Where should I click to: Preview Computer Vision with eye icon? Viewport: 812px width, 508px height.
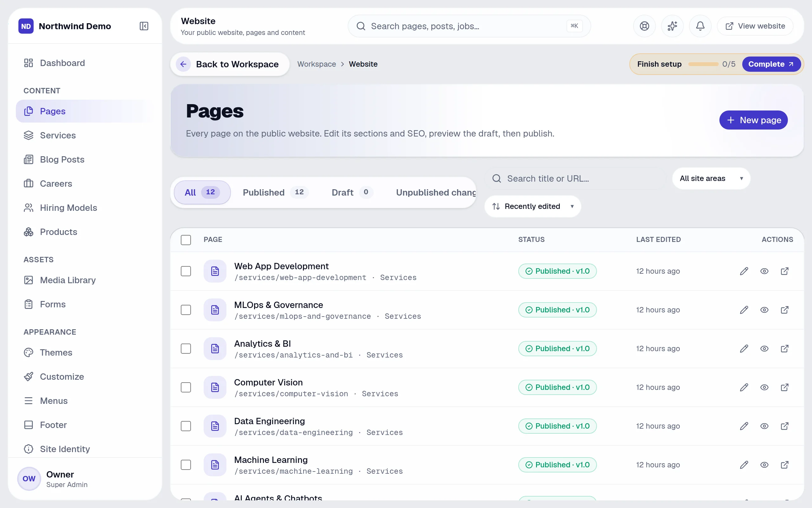click(764, 387)
